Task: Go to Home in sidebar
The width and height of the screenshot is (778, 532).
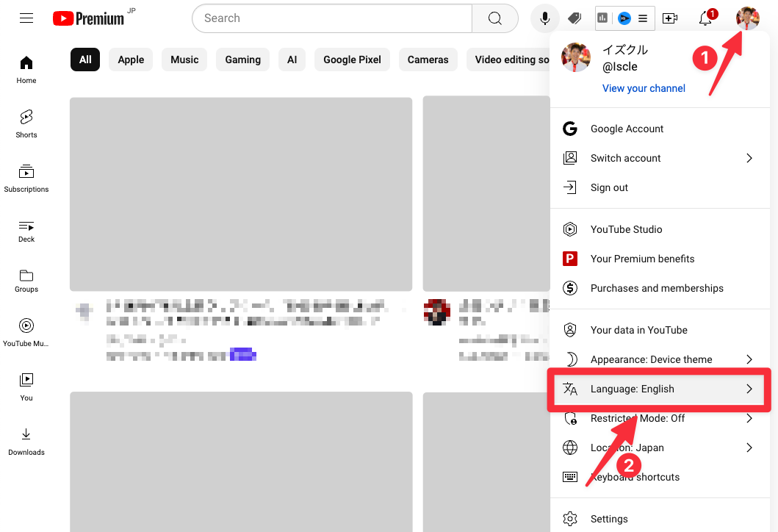Action: click(x=26, y=70)
